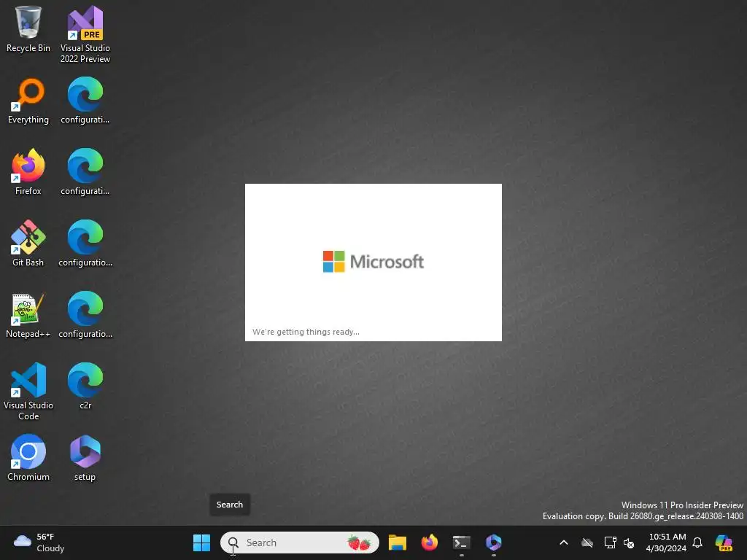Select the Everything search shortcut
Image resolution: width=747 pixels, height=560 pixels.
click(28, 101)
